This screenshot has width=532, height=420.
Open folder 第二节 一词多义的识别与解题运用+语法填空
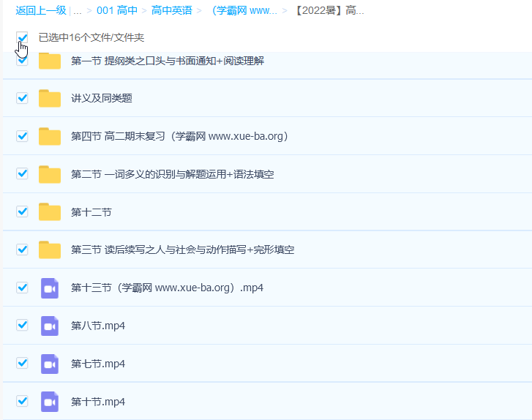[x=173, y=174]
